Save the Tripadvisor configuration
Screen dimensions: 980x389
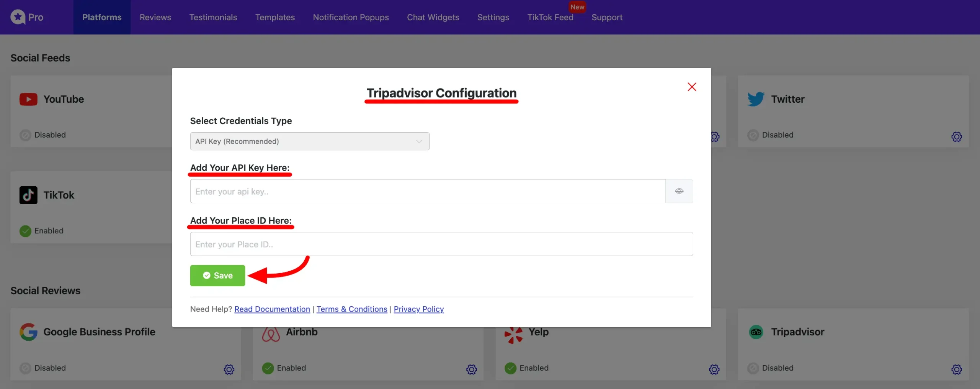217,276
